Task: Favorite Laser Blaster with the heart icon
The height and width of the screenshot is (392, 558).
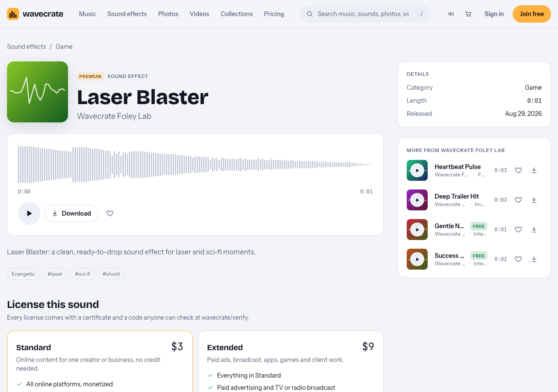Action: tap(110, 213)
